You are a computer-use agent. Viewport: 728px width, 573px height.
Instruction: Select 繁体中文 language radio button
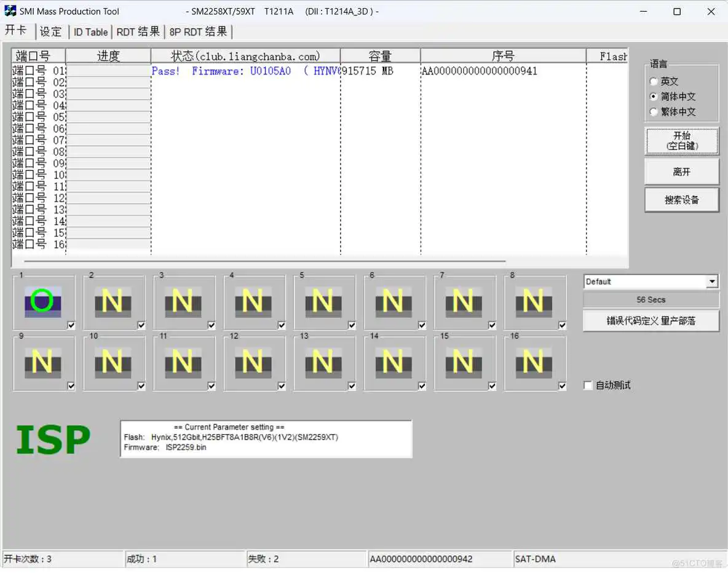[x=654, y=112]
